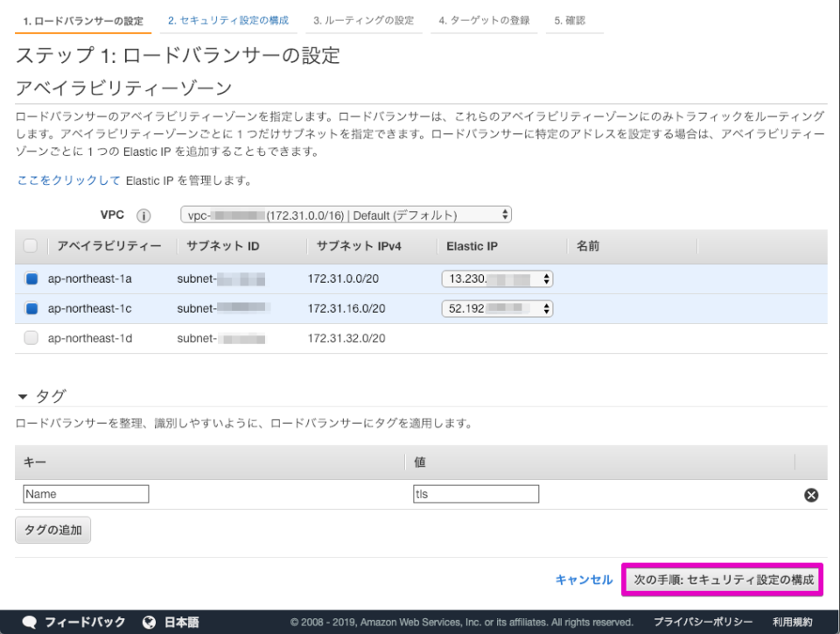Uncheck the ap-northeast-1a availability zone
Image resolution: width=840 pixels, height=634 pixels.
31,278
